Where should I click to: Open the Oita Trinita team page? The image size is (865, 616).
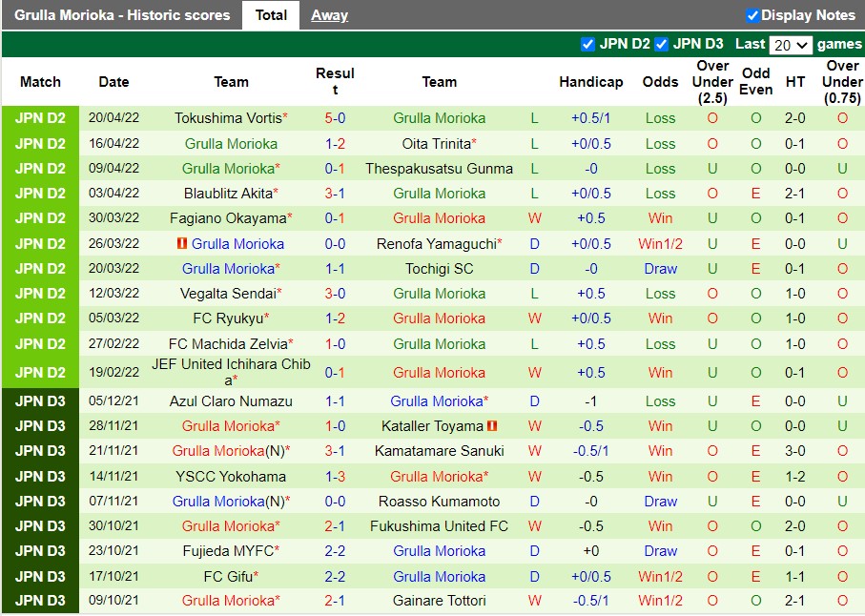coord(439,143)
